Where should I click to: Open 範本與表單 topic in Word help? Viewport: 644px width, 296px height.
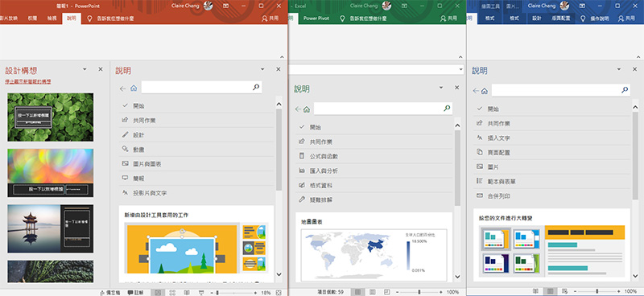point(551,182)
